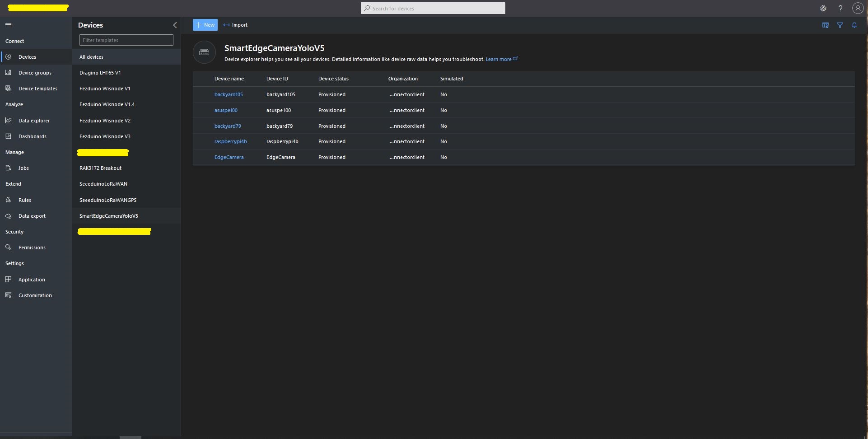Select the Dragino LHT65 V1 template

coord(100,73)
